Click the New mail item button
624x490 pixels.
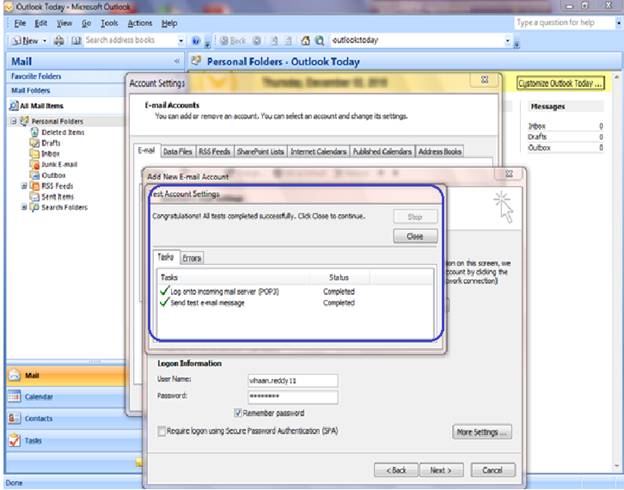pyautogui.click(x=25, y=41)
